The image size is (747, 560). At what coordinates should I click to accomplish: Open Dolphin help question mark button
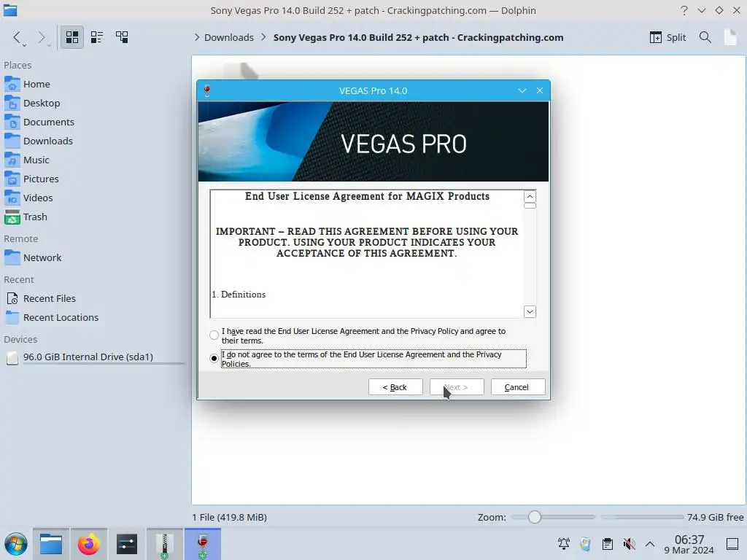pyautogui.click(x=684, y=10)
